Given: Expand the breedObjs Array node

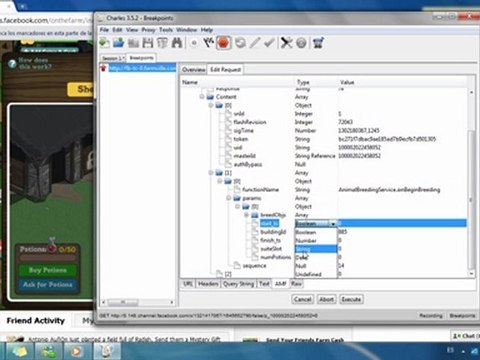Looking at the screenshot, I should click(247, 215).
